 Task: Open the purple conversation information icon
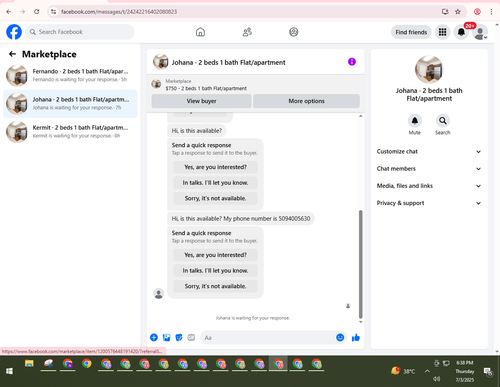tap(352, 62)
